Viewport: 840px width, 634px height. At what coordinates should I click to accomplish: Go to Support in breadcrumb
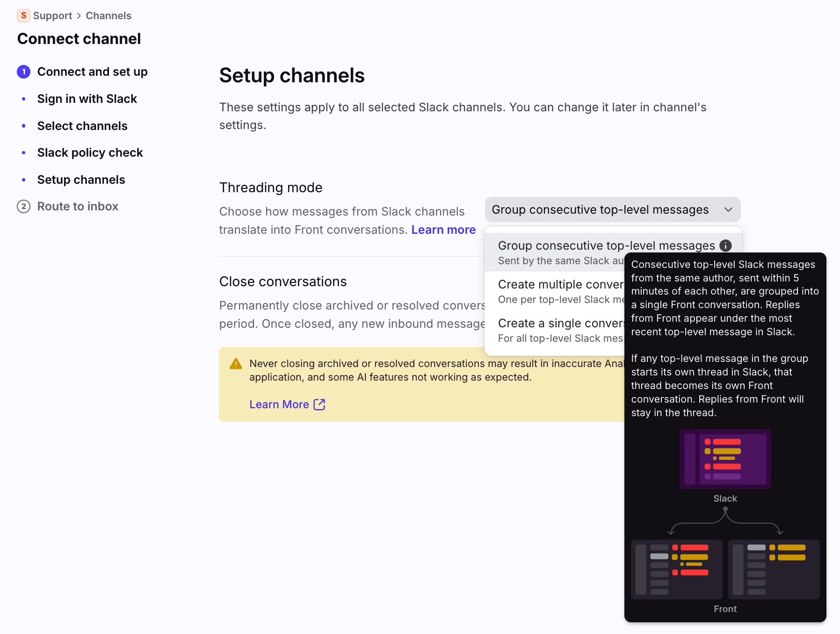tap(52, 16)
